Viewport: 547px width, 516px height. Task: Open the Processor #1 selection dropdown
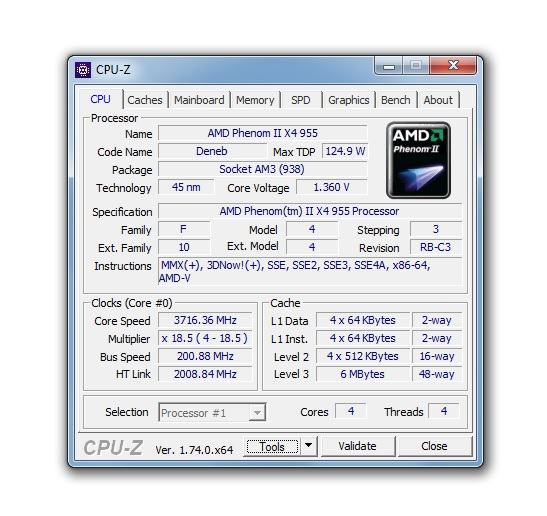(x=212, y=412)
